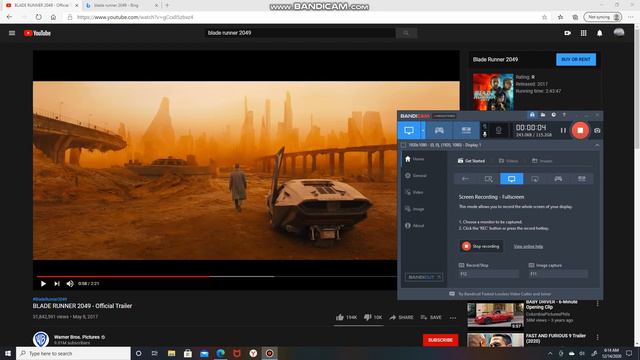Click the Record/Stop hotkey field
Image resolution: width=640 pixels, height=360 pixels.
point(489,274)
